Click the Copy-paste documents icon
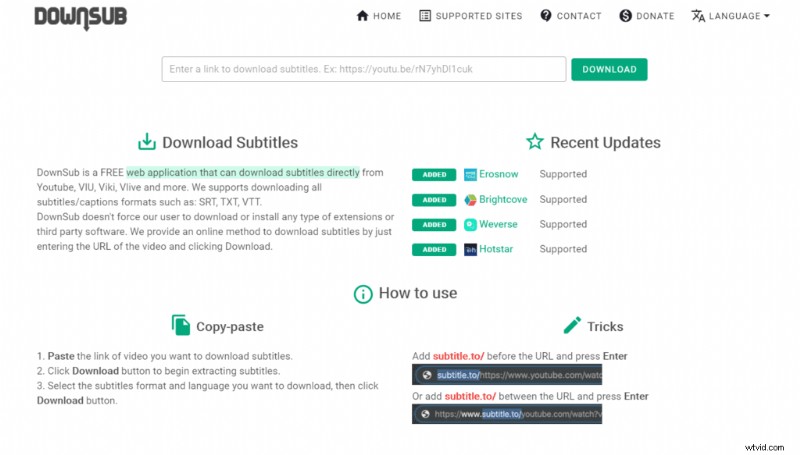The image size is (800, 455). [x=181, y=325]
